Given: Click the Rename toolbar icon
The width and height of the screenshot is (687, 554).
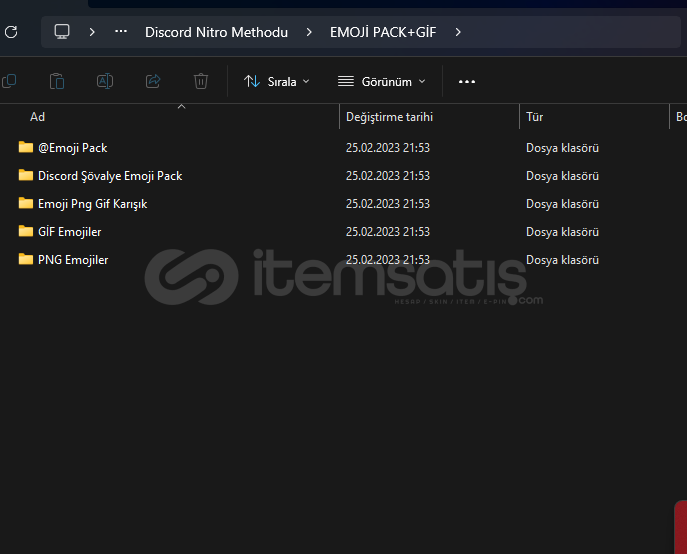Looking at the screenshot, I should [105, 82].
